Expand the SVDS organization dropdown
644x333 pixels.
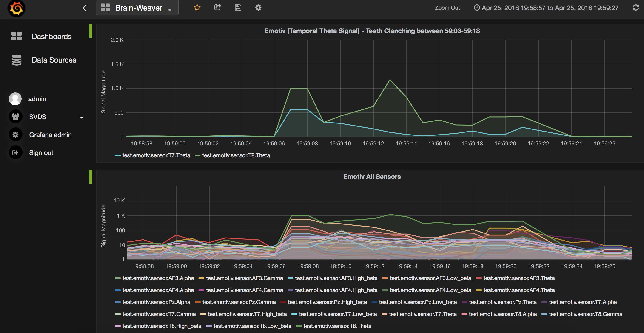(x=81, y=117)
